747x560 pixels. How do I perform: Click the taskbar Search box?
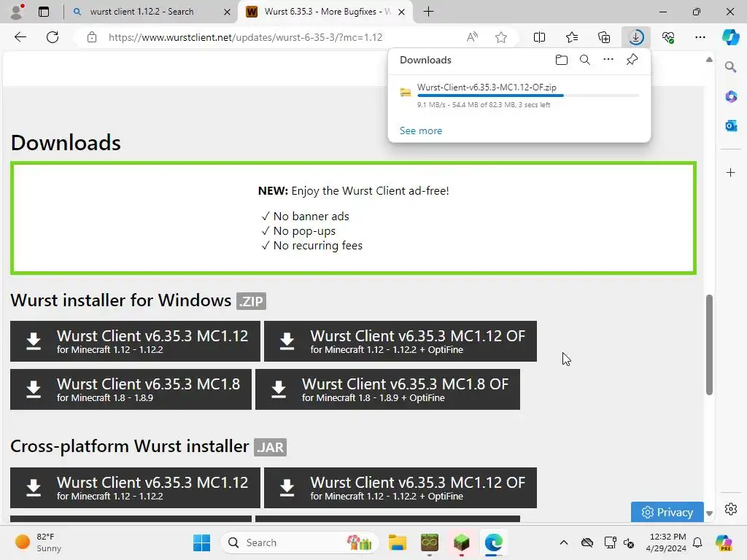pos(299,542)
